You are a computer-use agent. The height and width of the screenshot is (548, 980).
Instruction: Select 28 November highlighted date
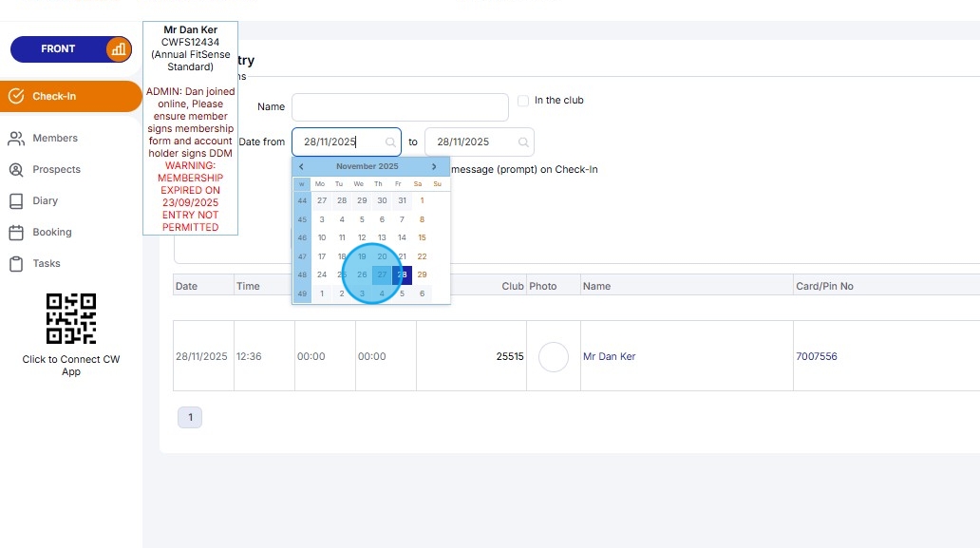(x=402, y=274)
